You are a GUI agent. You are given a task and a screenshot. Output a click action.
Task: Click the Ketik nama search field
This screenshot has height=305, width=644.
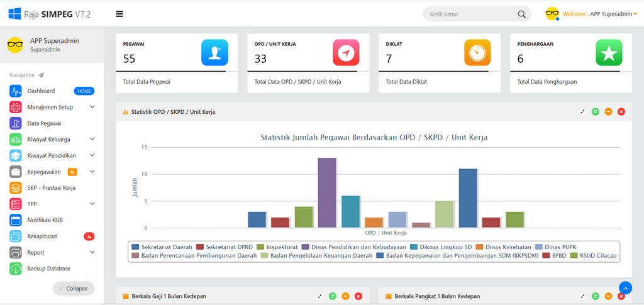coord(477,14)
